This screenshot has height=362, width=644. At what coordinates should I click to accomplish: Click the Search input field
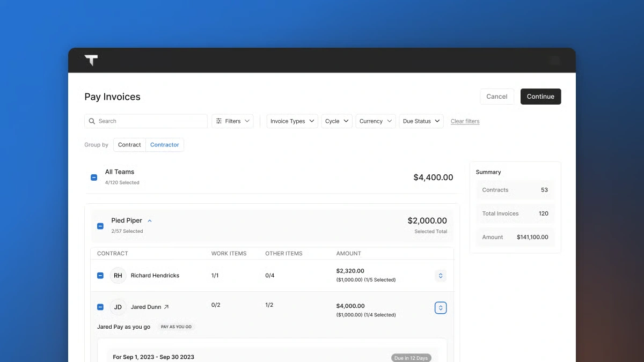click(146, 121)
